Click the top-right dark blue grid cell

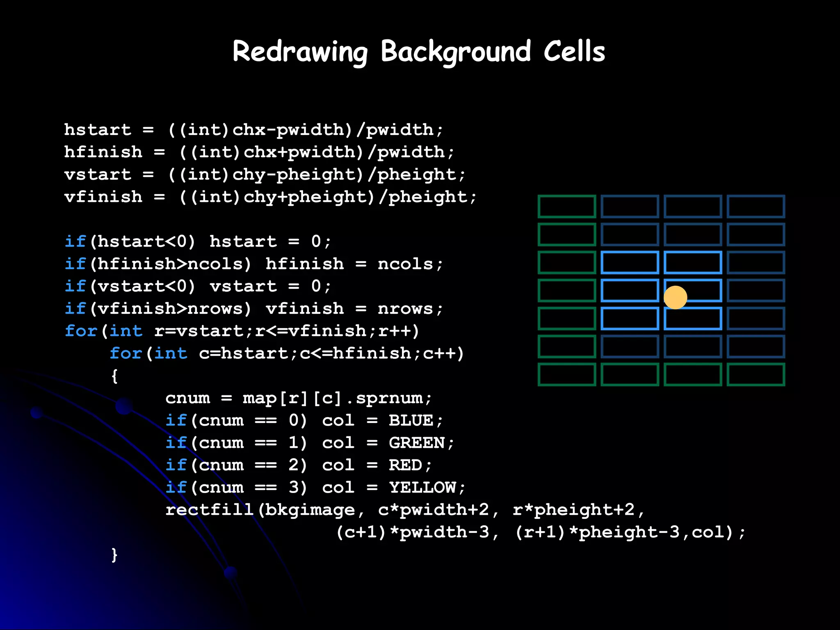point(756,206)
